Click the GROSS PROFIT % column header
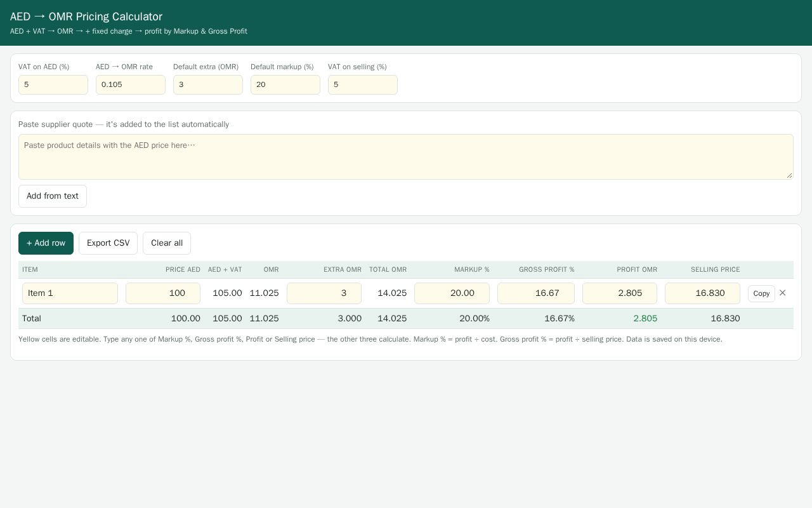Viewport: 812px width, 508px height. pyautogui.click(x=547, y=270)
